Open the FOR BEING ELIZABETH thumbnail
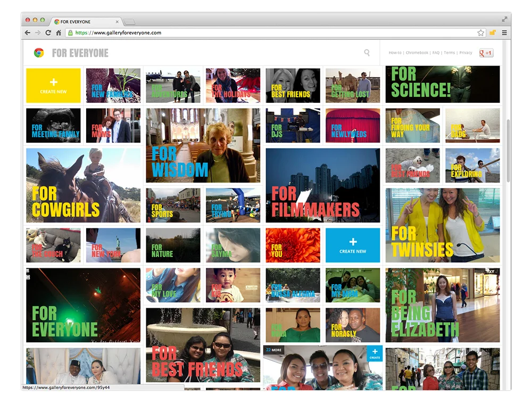The width and height of the screenshot is (532, 420). pyautogui.click(x=443, y=305)
